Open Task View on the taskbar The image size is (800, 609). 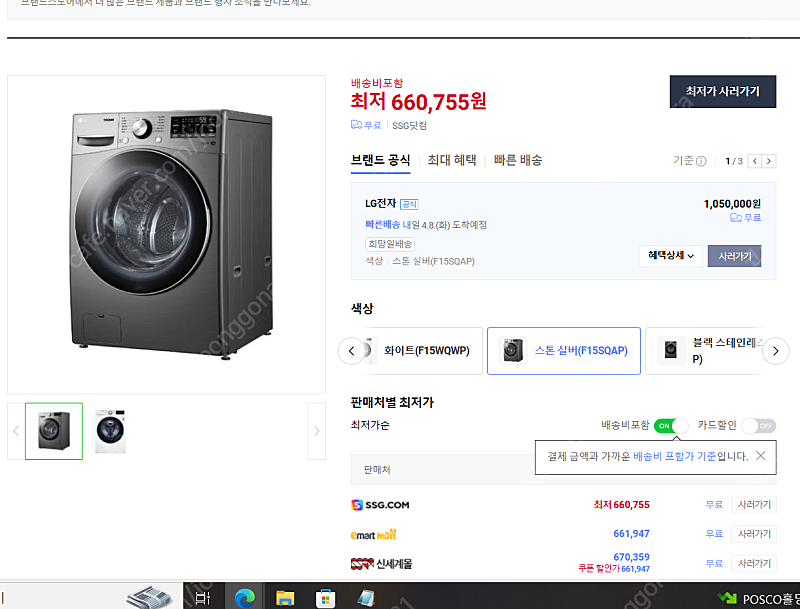pos(203,597)
